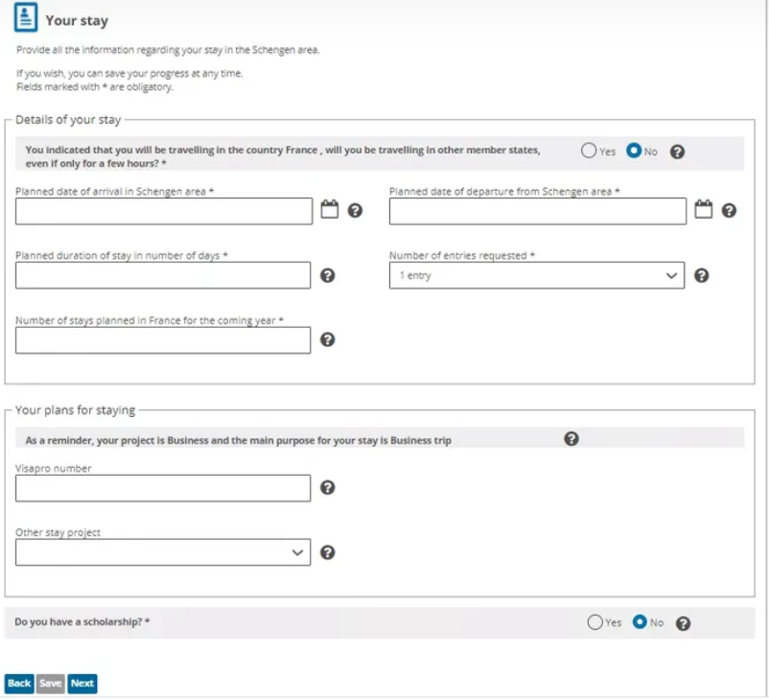Screen dimensions: 769x700
Task: Click the planned duration of stay field
Action: [x=163, y=275]
